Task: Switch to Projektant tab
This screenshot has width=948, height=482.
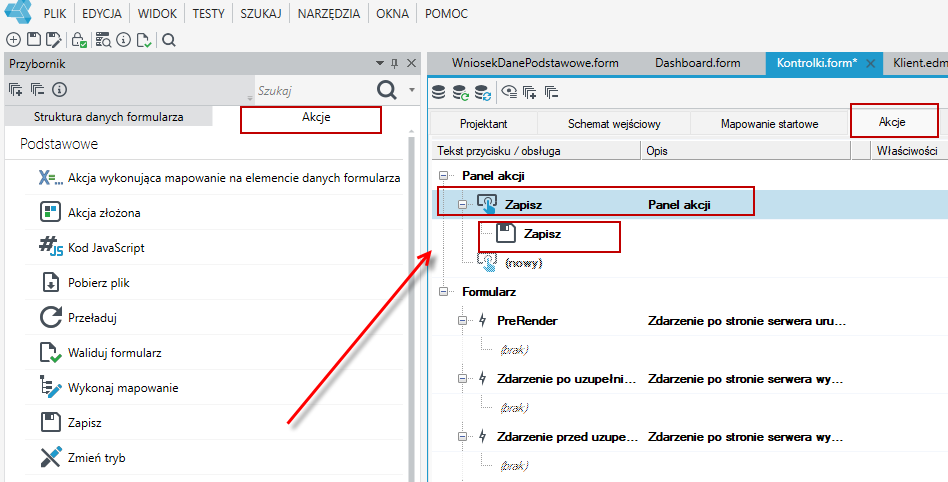Action: pyautogui.click(x=484, y=124)
